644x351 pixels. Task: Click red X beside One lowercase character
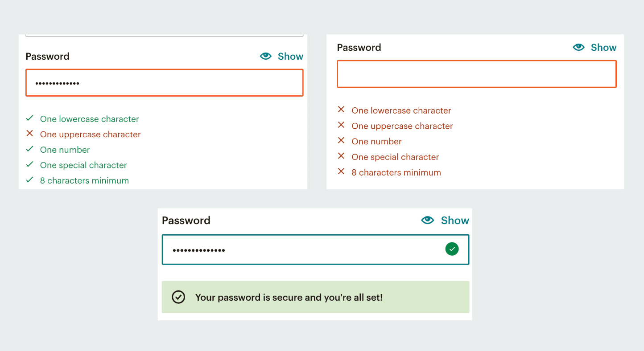[x=341, y=110]
